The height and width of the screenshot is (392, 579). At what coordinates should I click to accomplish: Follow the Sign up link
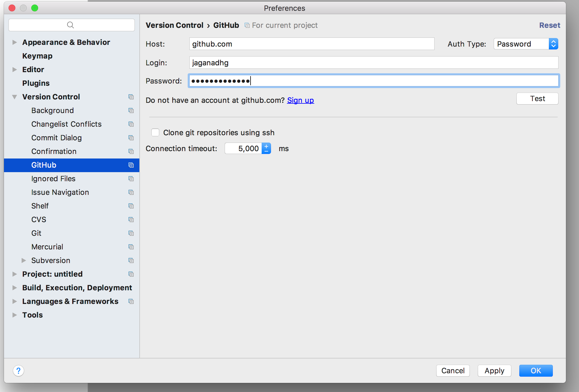tap(300, 100)
